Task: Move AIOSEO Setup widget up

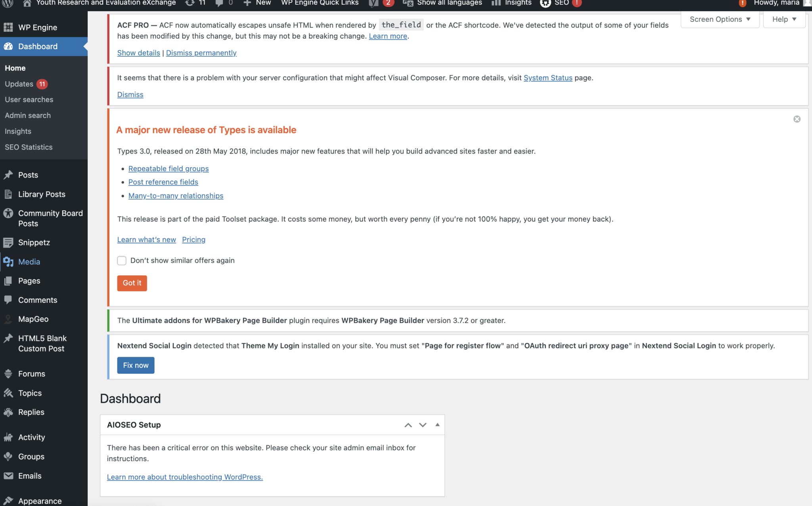Action: pyautogui.click(x=408, y=425)
